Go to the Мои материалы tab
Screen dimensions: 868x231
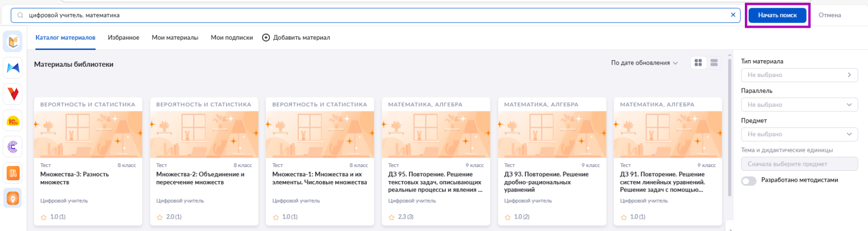point(175,37)
